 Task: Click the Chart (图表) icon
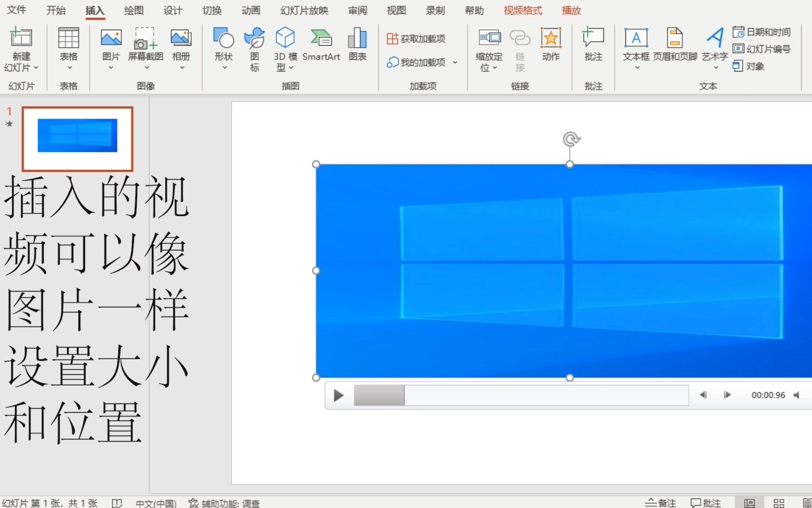pyautogui.click(x=358, y=38)
